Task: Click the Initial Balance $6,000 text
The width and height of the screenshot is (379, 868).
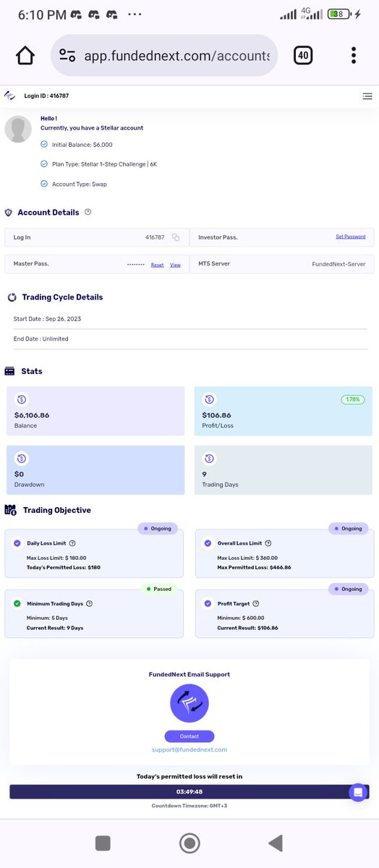Action: pos(82,145)
